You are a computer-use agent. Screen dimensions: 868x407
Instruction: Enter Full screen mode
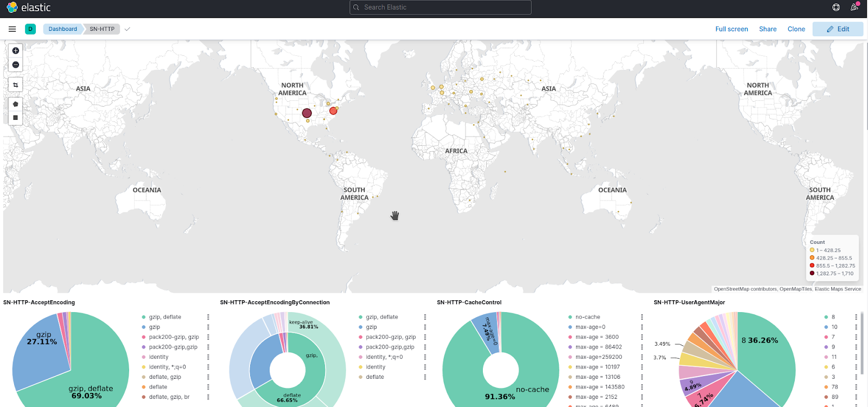[731, 29]
